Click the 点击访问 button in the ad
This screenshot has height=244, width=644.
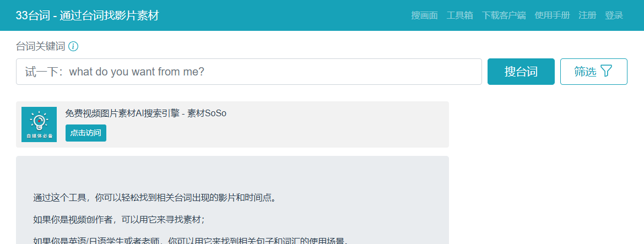85,133
